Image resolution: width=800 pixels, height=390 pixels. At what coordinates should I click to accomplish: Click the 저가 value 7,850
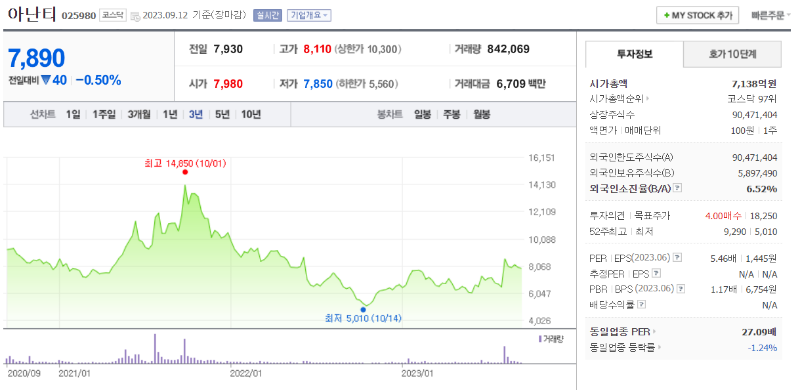coord(318,84)
